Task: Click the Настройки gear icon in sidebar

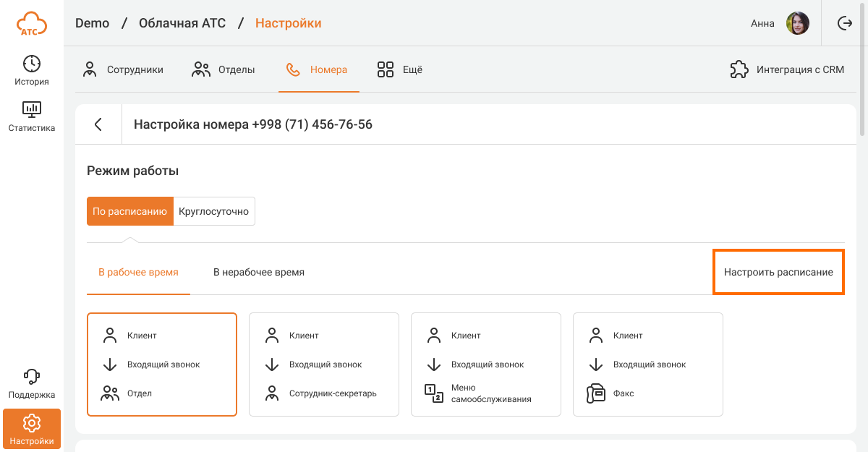Action: tap(32, 423)
